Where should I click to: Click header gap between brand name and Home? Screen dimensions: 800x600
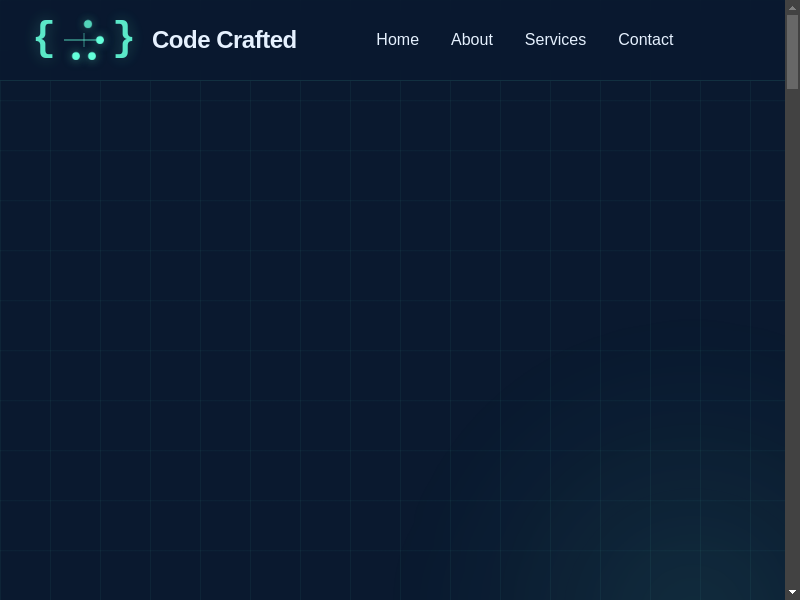(x=335, y=40)
